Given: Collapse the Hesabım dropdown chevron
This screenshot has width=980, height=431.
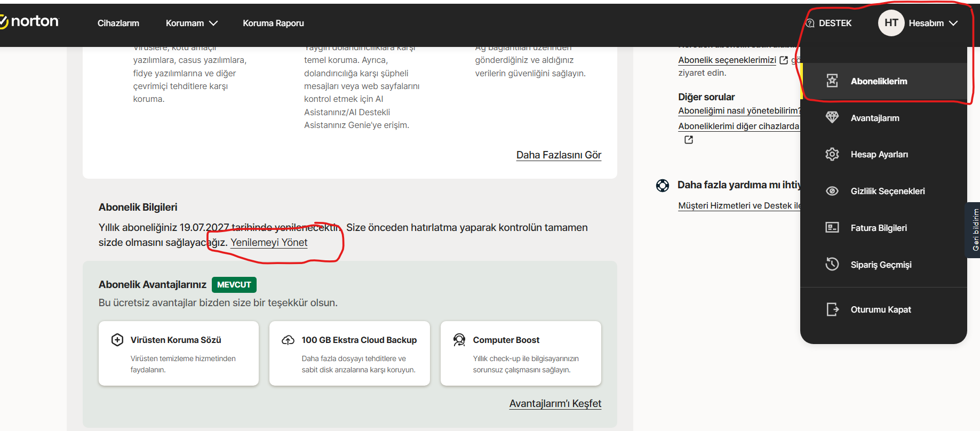Looking at the screenshot, I should tap(953, 23).
